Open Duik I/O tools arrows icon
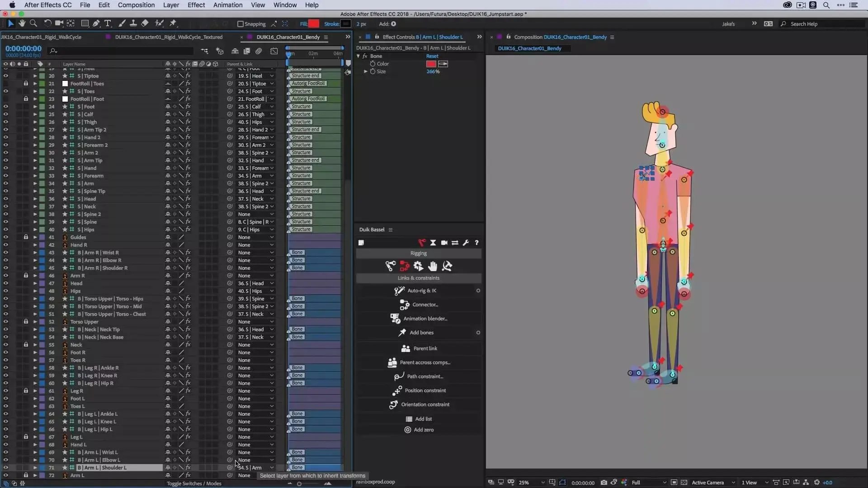 point(455,243)
